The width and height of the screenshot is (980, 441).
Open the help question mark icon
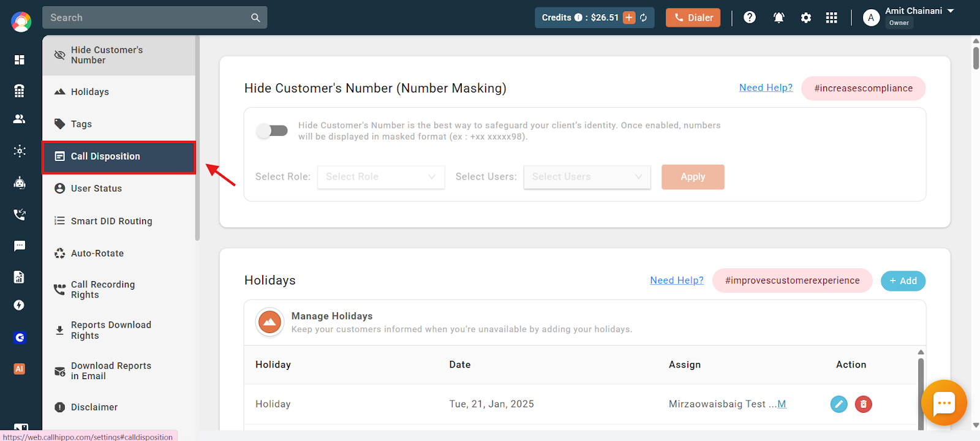pos(750,17)
